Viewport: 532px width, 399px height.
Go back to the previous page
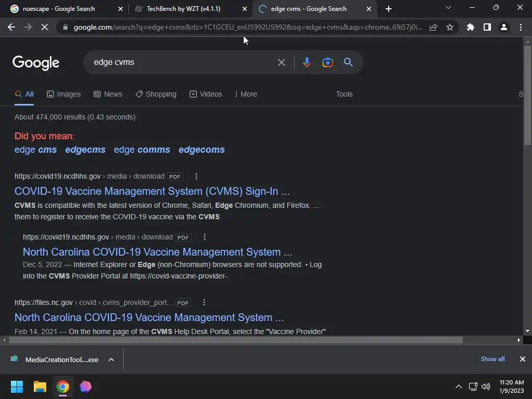tap(11, 27)
